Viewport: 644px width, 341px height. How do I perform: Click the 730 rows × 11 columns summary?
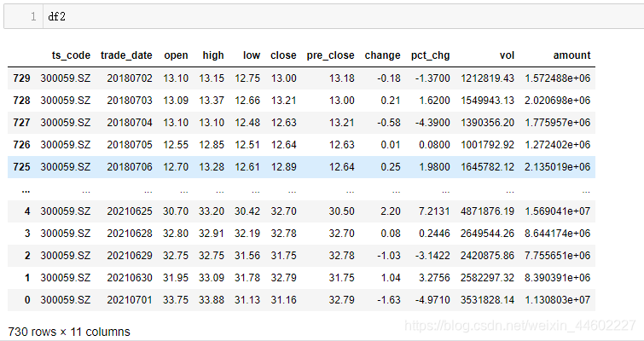[69, 332]
